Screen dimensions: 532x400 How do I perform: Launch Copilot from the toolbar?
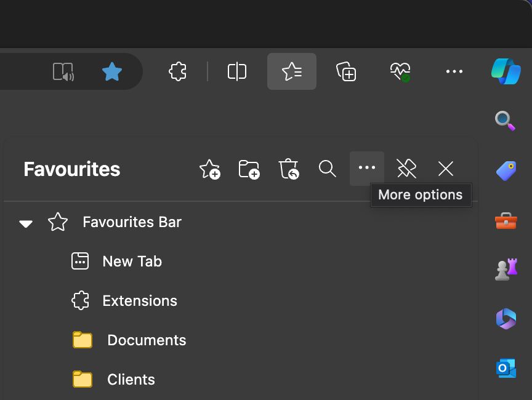[506, 71]
